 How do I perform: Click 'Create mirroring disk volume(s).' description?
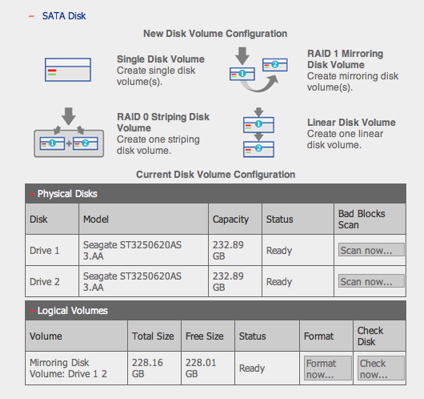[353, 82]
